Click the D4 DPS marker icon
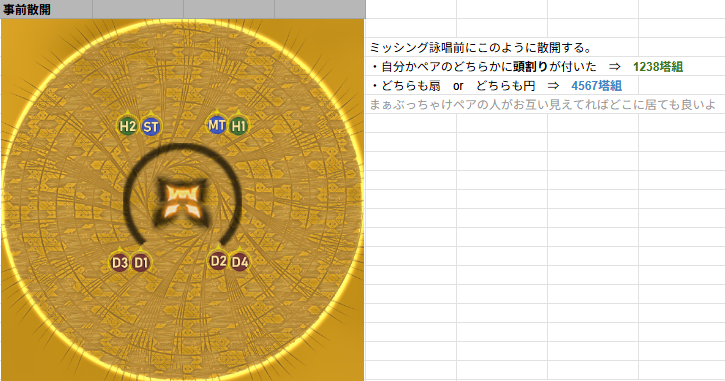725x381 pixels. click(240, 262)
